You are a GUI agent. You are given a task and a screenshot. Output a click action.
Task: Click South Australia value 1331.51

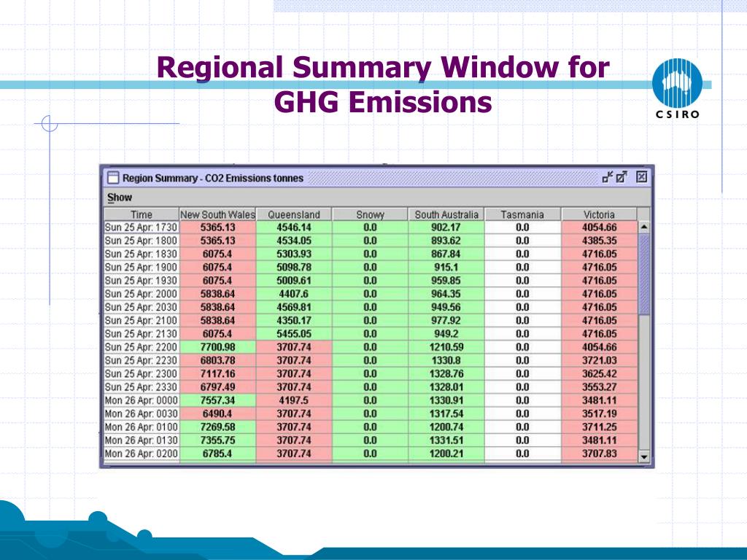pyautogui.click(x=446, y=440)
